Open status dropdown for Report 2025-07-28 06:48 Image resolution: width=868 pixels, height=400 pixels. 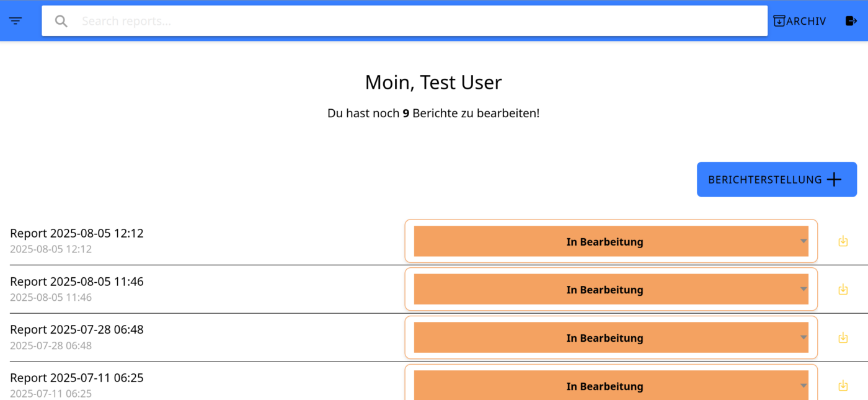[611, 338]
